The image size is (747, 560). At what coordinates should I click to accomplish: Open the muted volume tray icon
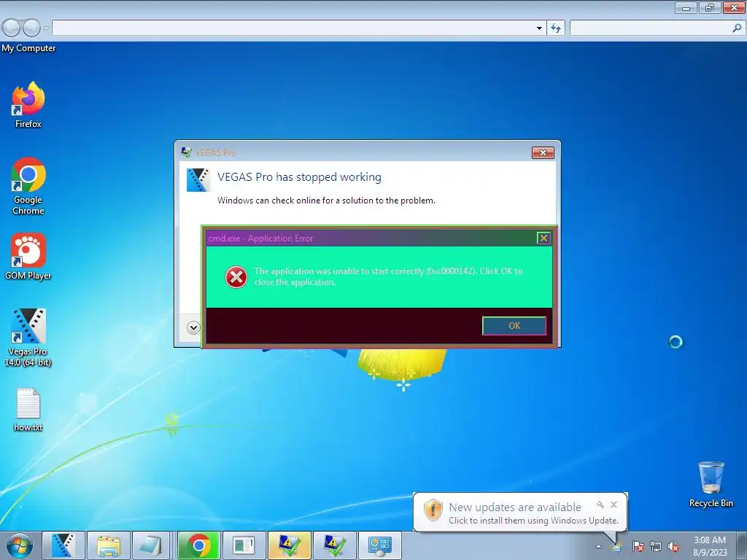[673, 547]
